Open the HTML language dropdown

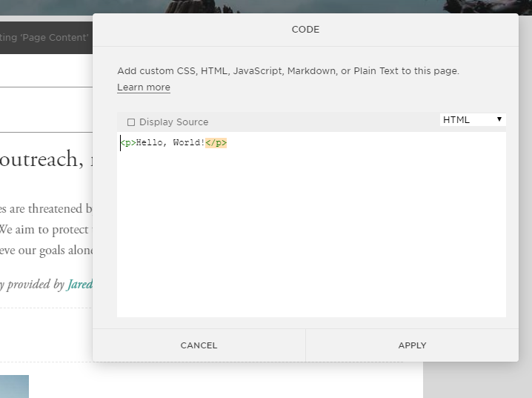click(x=473, y=120)
